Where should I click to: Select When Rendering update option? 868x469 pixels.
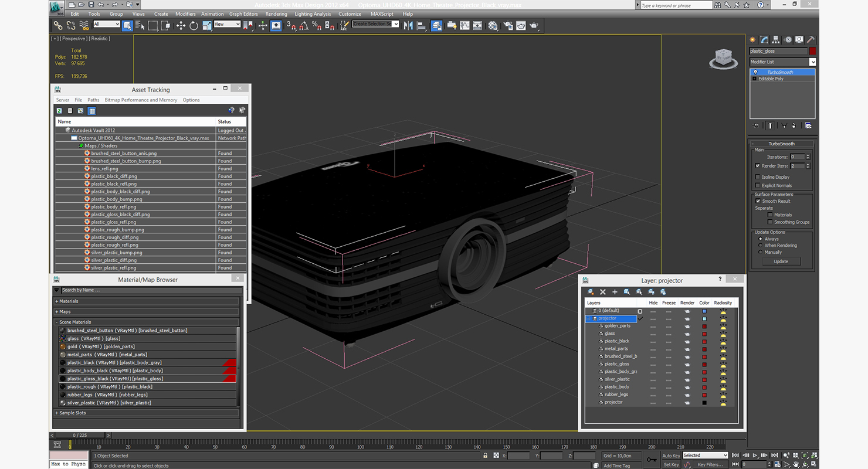tap(761, 246)
